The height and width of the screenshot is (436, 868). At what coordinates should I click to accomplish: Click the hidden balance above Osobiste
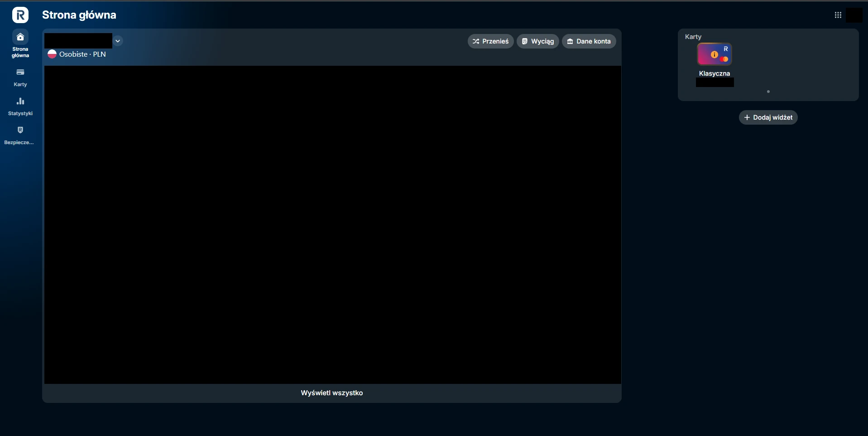coord(78,40)
